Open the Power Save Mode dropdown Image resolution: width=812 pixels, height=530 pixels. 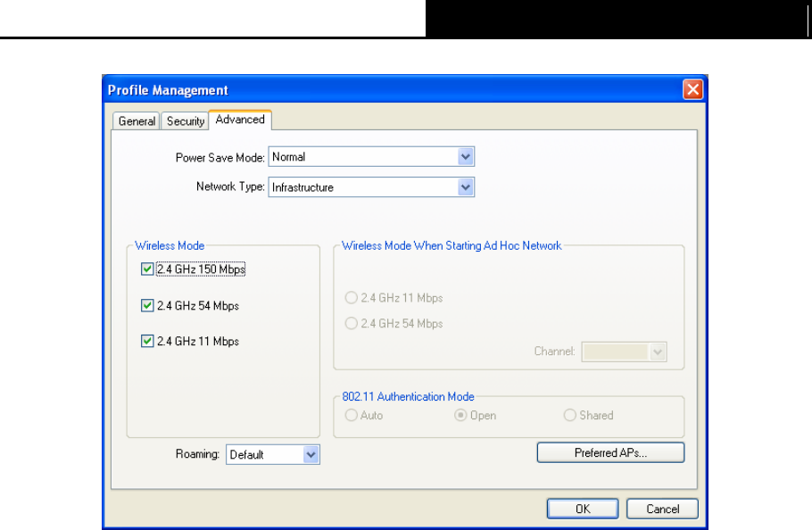[371, 157]
